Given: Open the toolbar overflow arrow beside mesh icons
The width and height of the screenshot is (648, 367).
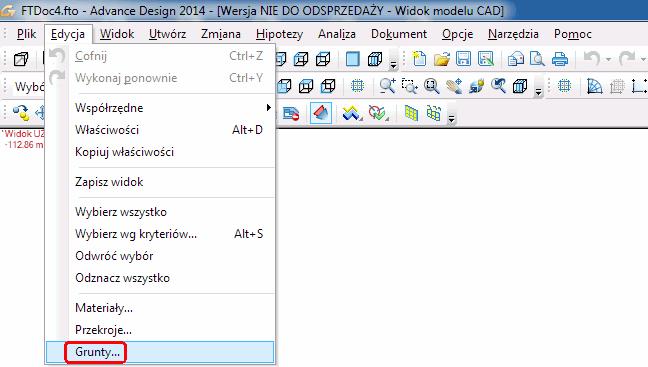Looking at the screenshot, I should point(451,119).
